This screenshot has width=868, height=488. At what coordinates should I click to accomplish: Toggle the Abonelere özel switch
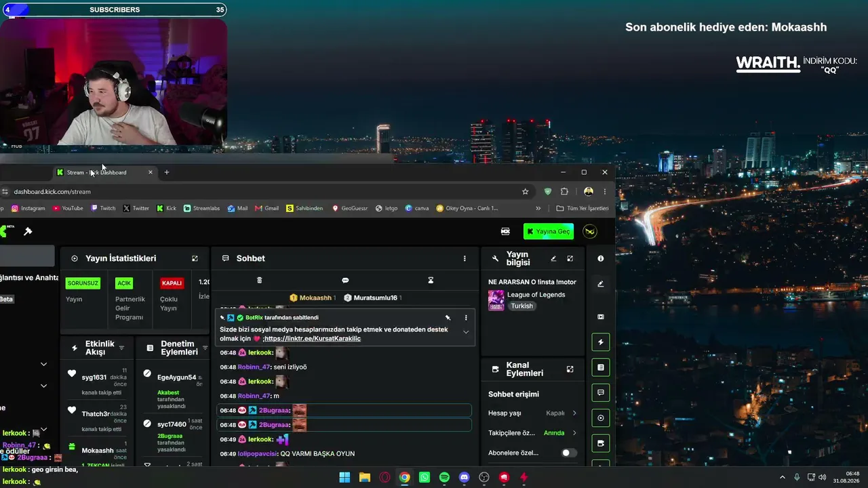pyautogui.click(x=569, y=453)
